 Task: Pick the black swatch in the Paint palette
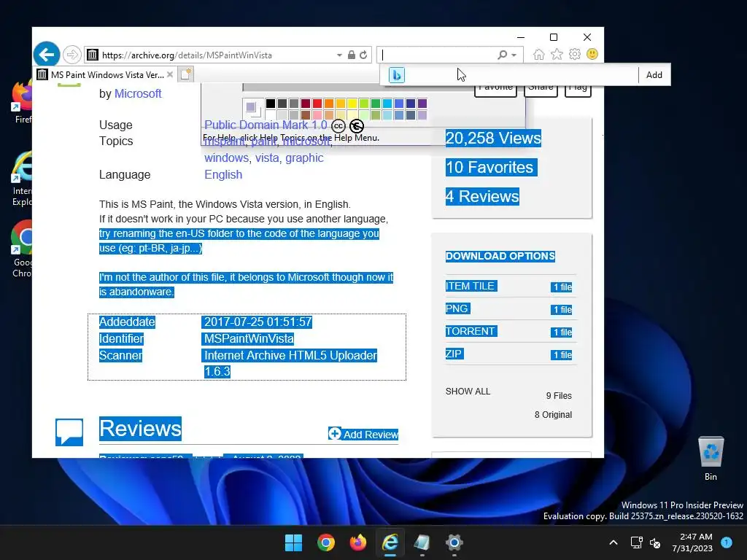coord(270,104)
